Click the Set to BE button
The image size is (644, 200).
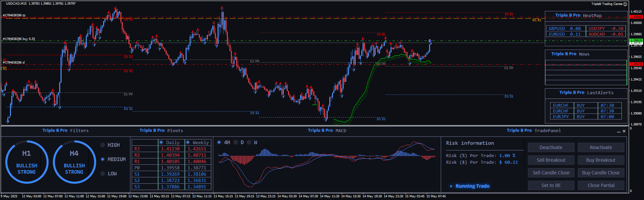[x=551, y=185]
